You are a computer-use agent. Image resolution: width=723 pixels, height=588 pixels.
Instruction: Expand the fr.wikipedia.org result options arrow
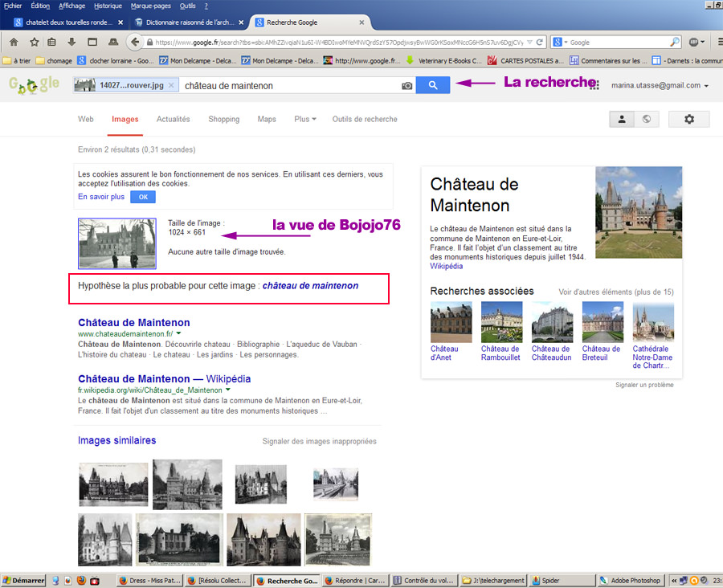(228, 390)
